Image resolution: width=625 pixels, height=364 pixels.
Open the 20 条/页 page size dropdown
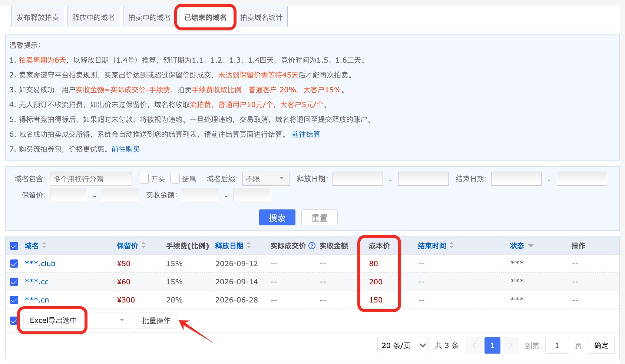pos(403,345)
